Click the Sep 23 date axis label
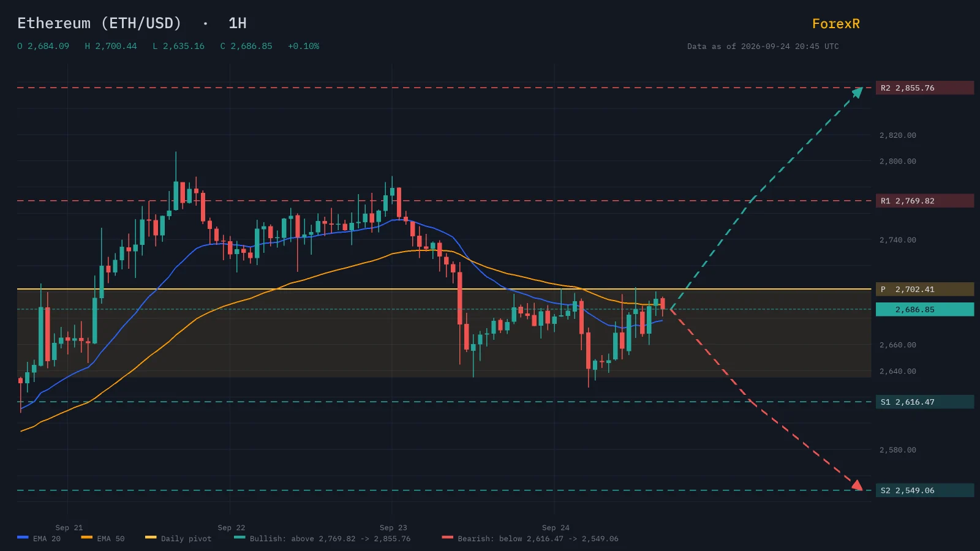The width and height of the screenshot is (980, 551). coord(393,528)
